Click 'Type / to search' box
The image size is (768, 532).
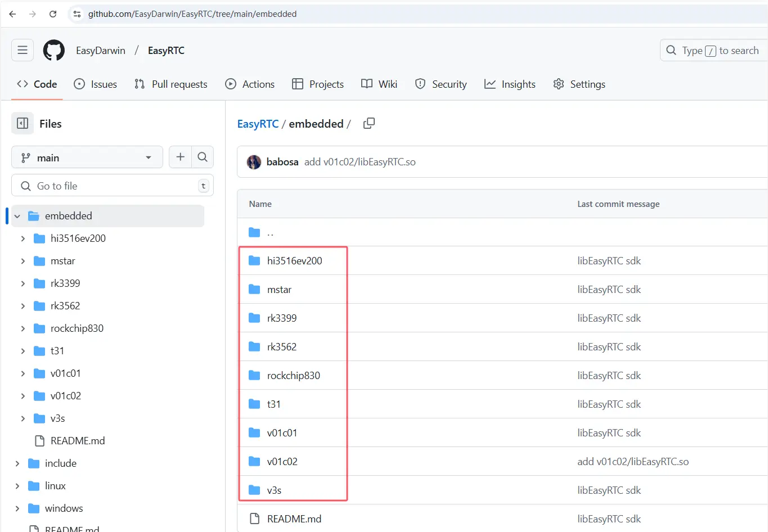click(x=713, y=50)
